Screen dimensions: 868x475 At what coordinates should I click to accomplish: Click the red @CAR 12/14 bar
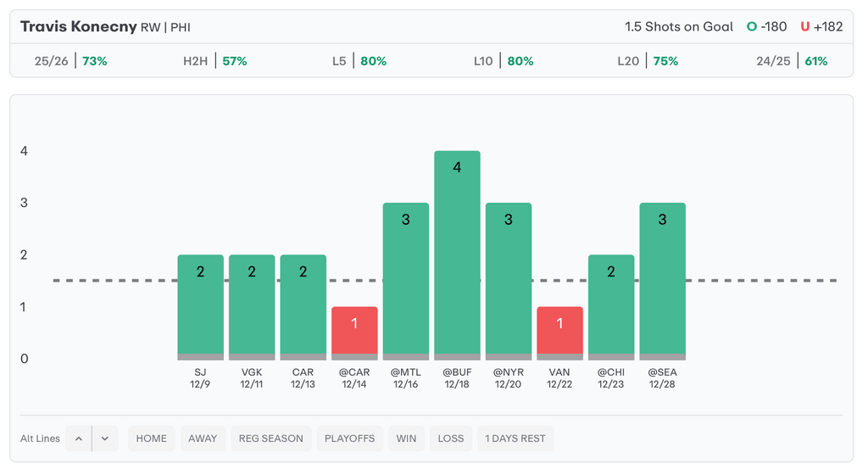[x=354, y=331]
